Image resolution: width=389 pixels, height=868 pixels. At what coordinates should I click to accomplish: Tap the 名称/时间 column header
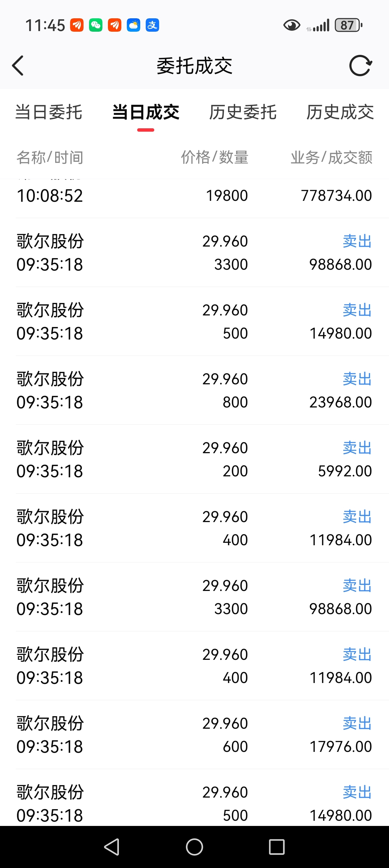(50, 157)
